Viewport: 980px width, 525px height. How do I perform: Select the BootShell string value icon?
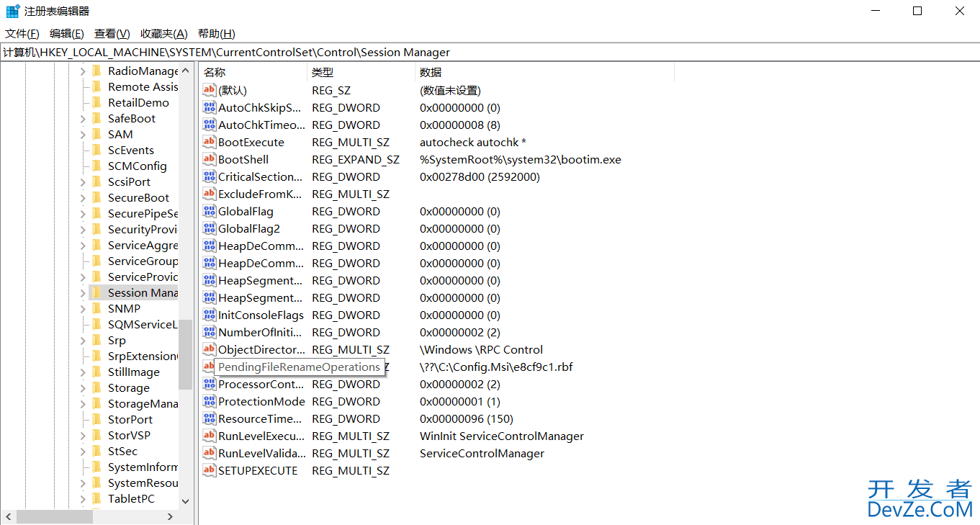click(x=210, y=159)
